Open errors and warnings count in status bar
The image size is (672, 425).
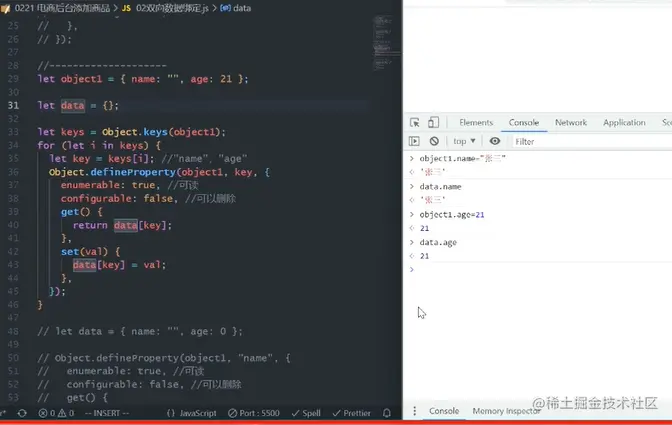pos(56,413)
